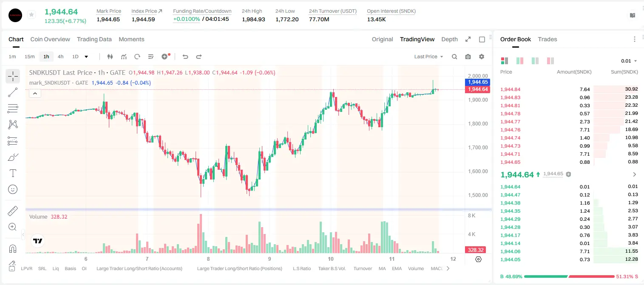Open the 0.01 price precision dropdown
The image size is (644, 285).
[629, 61]
